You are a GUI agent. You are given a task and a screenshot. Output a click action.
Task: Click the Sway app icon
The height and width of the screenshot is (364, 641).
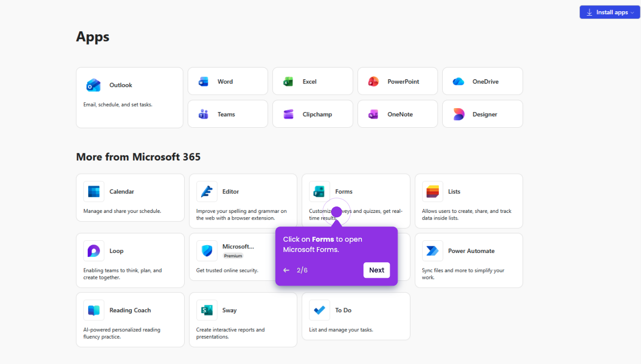(x=207, y=310)
